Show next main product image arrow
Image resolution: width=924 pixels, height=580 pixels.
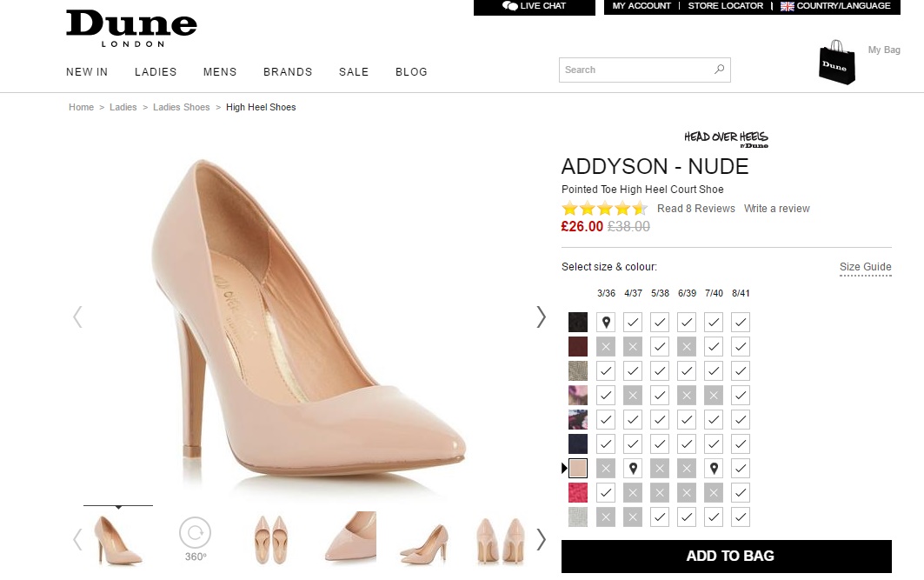541,317
